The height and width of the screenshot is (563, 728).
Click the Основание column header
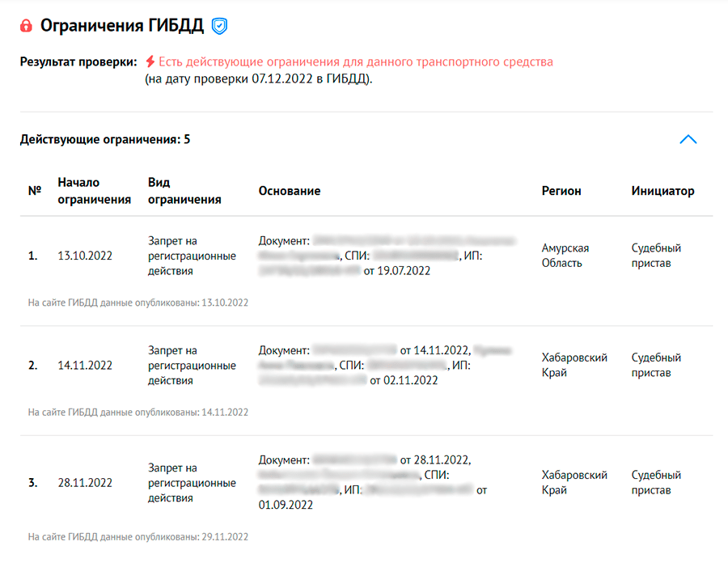[x=290, y=191]
